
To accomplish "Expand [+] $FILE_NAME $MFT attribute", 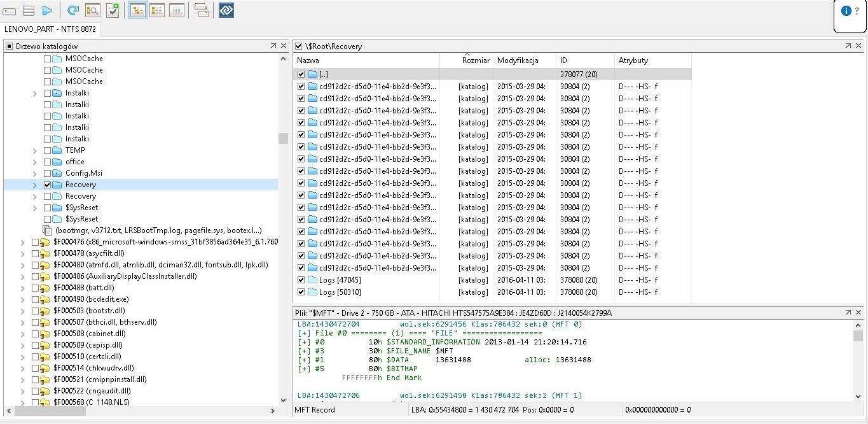I will [x=304, y=351].
